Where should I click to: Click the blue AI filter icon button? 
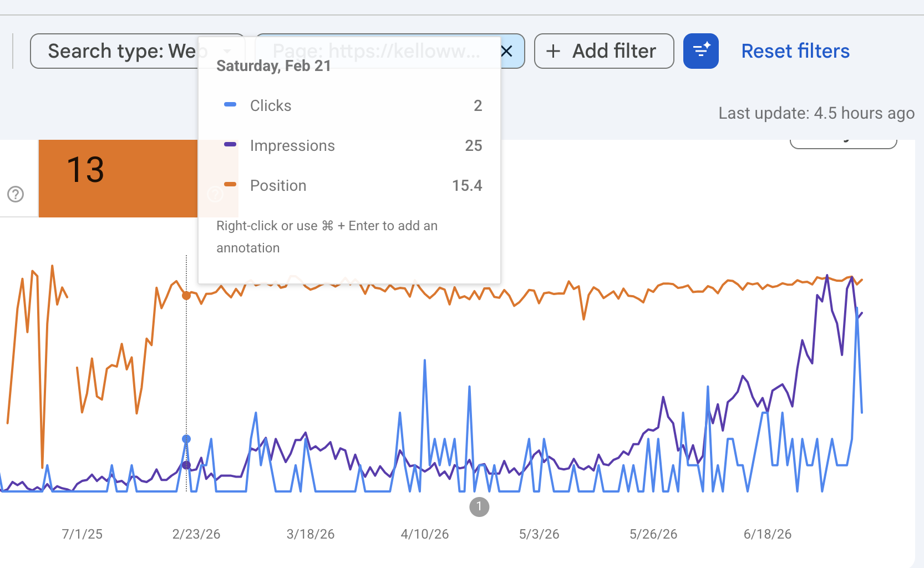tap(701, 51)
